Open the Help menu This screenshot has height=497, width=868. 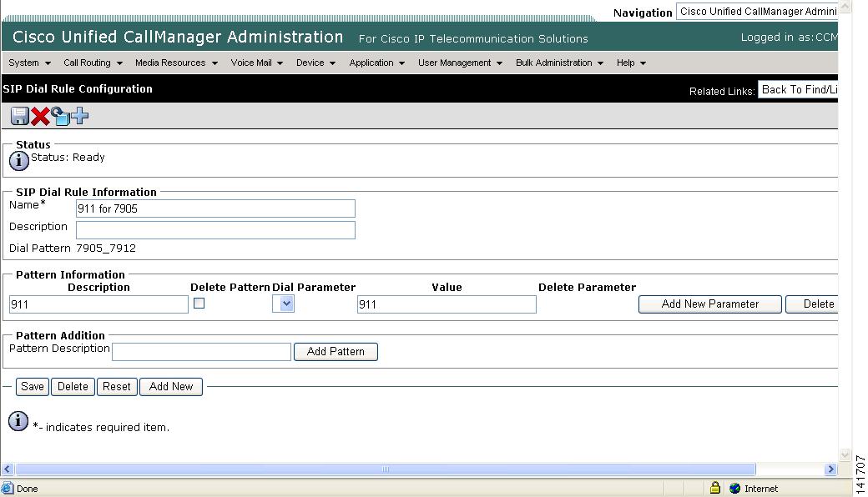point(631,63)
